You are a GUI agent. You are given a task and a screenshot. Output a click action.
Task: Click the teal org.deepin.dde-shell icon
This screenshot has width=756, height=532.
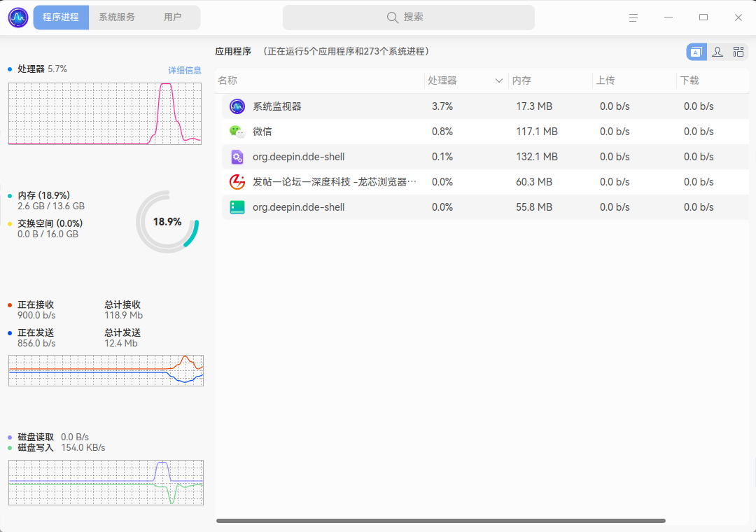[x=237, y=207]
